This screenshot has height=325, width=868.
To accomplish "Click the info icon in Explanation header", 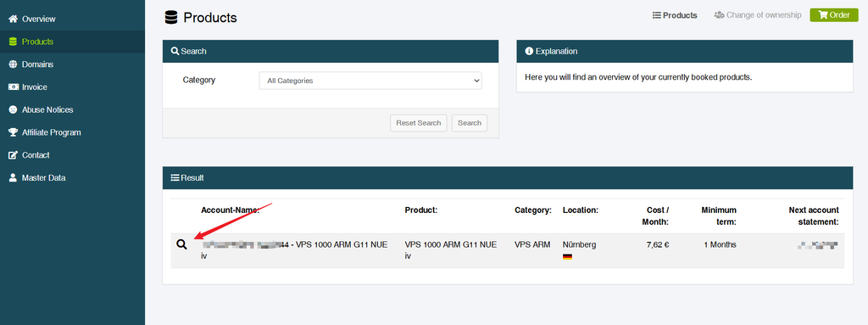I will [x=529, y=51].
